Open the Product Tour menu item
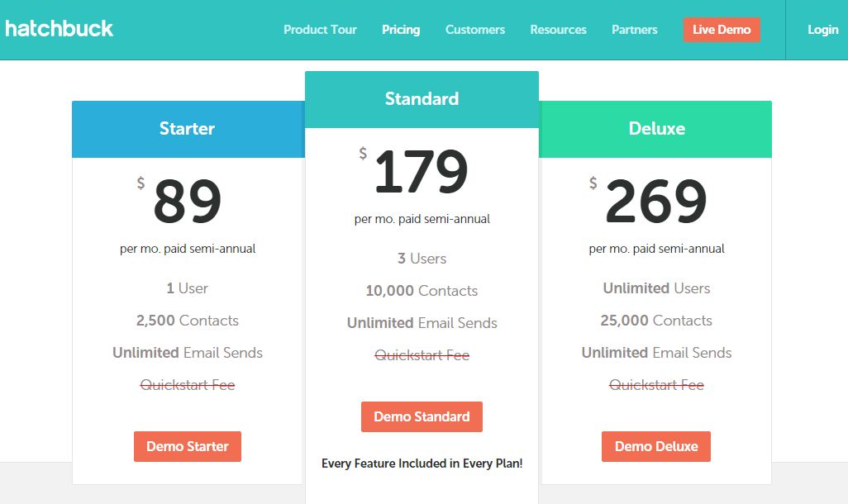Image resolution: width=848 pixels, height=504 pixels. [320, 30]
